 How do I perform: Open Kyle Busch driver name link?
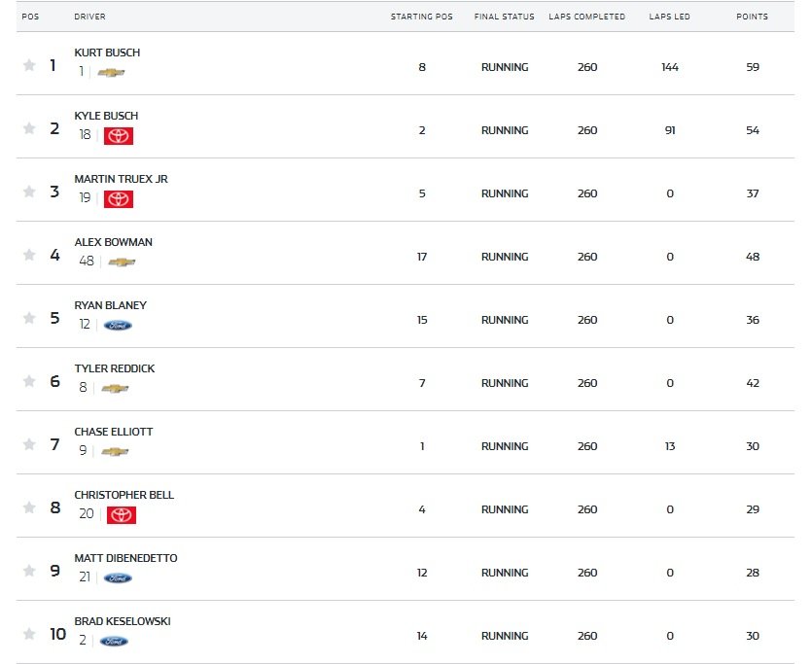click(106, 116)
